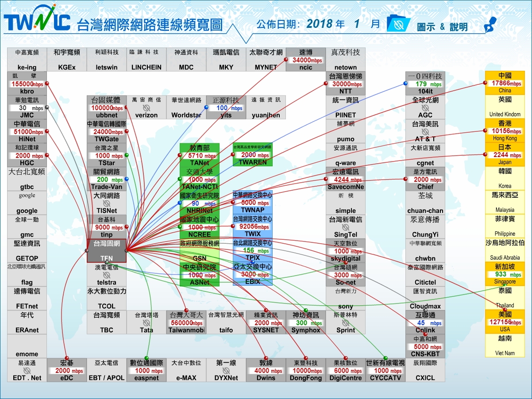Screen dimensions: 532x399
Task: Select the EBIX 亞太交換中心 box
Action: pos(253,274)
